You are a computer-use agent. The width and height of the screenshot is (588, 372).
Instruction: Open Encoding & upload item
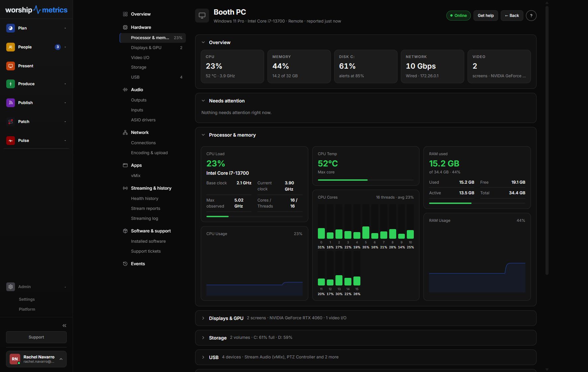tap(153, 153)
